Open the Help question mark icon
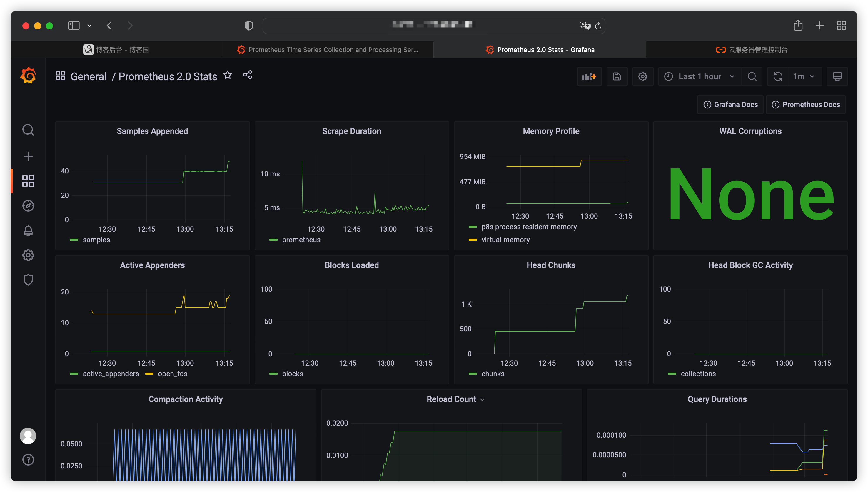Image resolution: width=868 pixels, height=492 pixels. point(28,460)
